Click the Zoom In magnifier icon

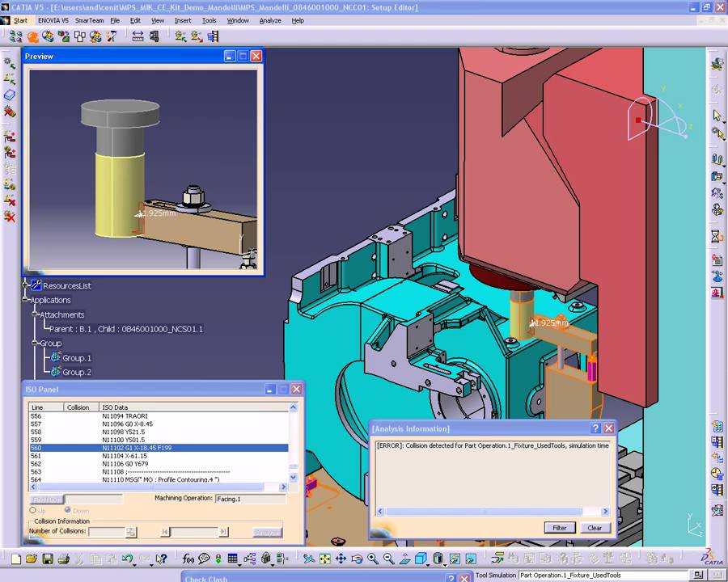click(x=373, y=559)
